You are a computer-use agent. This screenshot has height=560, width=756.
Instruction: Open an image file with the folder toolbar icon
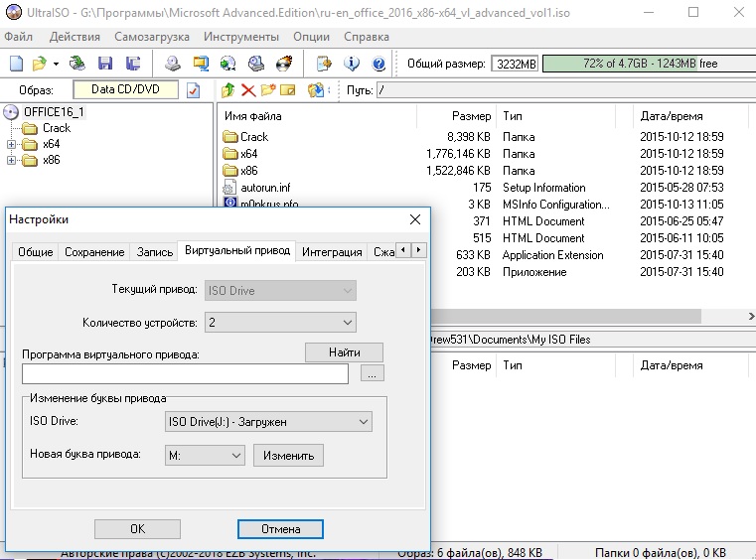pos(40,64)
